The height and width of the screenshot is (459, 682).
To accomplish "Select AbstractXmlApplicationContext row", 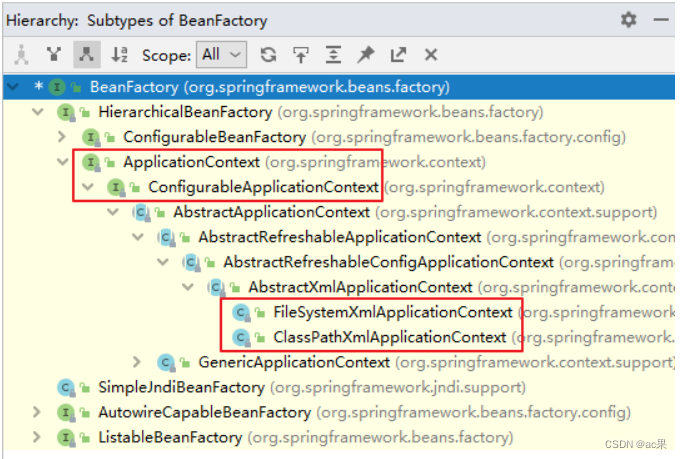I will coord(339,287).
